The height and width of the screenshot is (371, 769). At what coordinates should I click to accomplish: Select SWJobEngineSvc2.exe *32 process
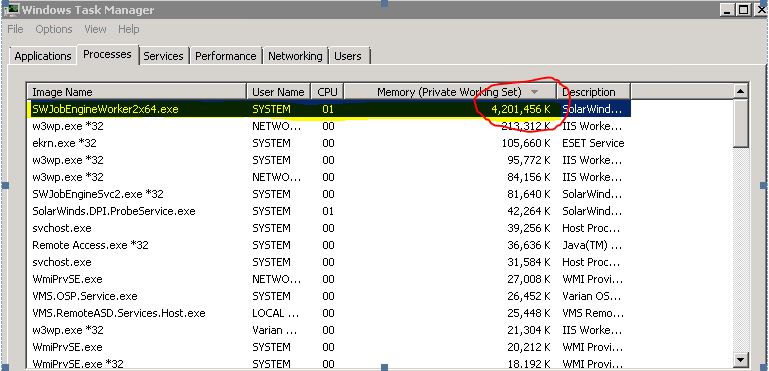point(329,194)
